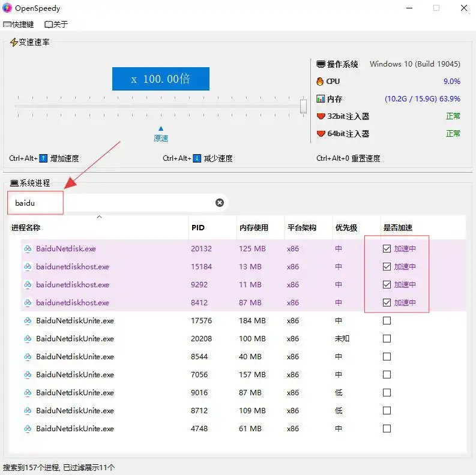Click baidunetdiskhost.exe icon in PID 15184 row
476x475 pixels.
[x=28, y=267]
